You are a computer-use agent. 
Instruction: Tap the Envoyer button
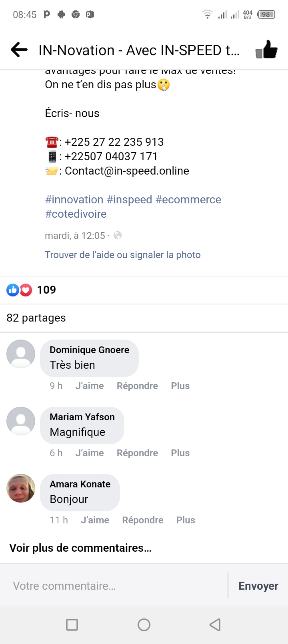click(x=258, y=586)
